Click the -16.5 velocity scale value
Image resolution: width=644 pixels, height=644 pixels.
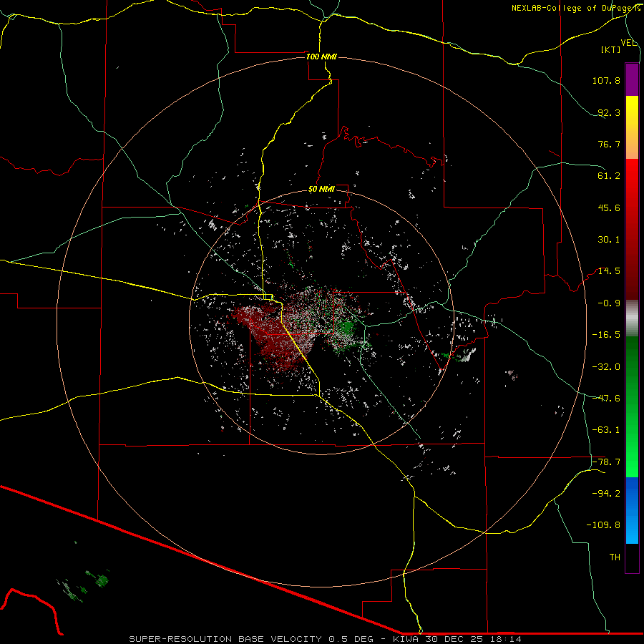point(606,335)
